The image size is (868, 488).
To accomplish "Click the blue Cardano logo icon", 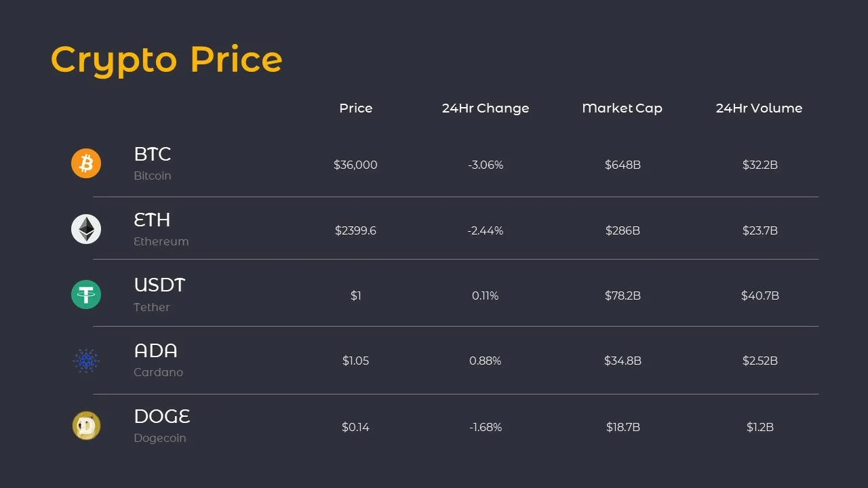I will pyautogui.click(x=86, y=361).
